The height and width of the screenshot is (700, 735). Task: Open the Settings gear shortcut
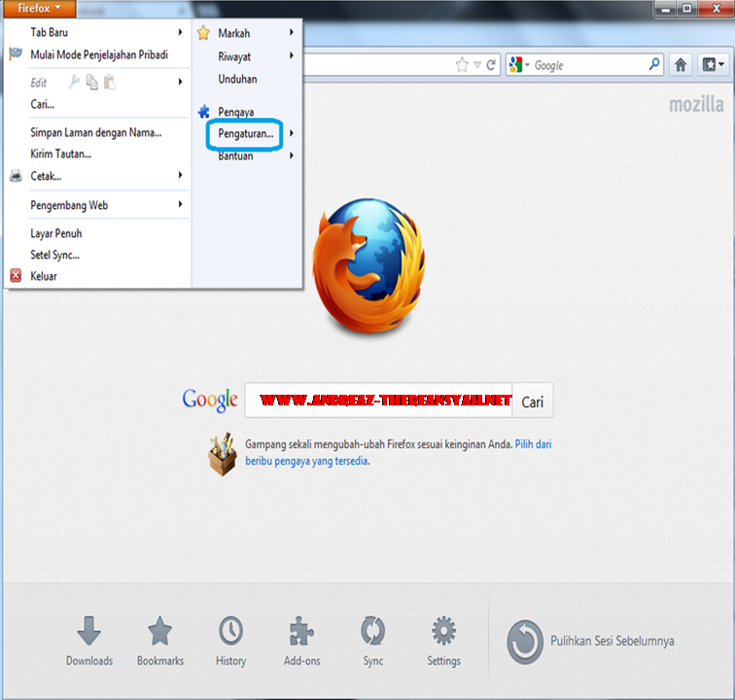click(x=443, y=631)
